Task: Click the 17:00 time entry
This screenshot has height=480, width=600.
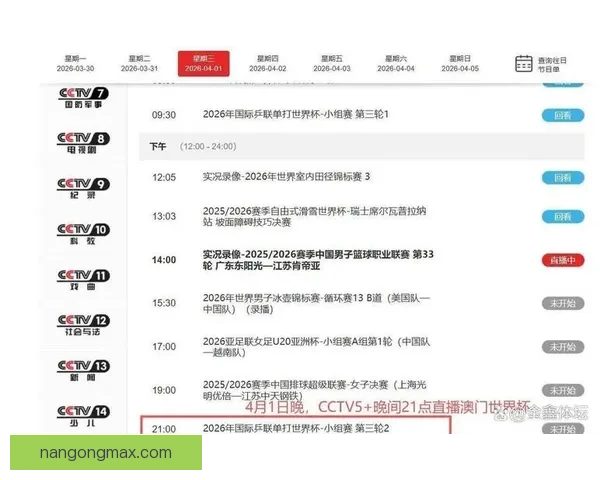Action: (164, 347)
